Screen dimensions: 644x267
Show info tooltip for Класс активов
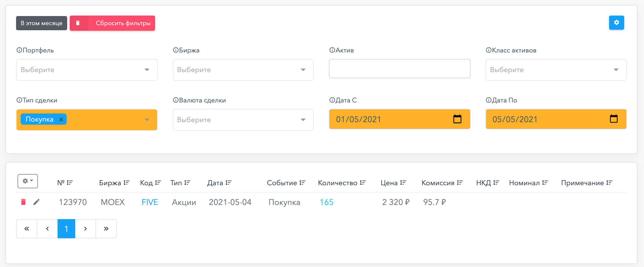point(489,50)
